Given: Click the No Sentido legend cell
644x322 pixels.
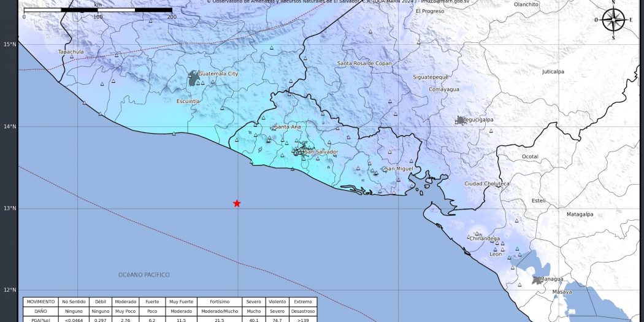Looking at the screenshot, I should pyautogui.click(x=74, y=302).
